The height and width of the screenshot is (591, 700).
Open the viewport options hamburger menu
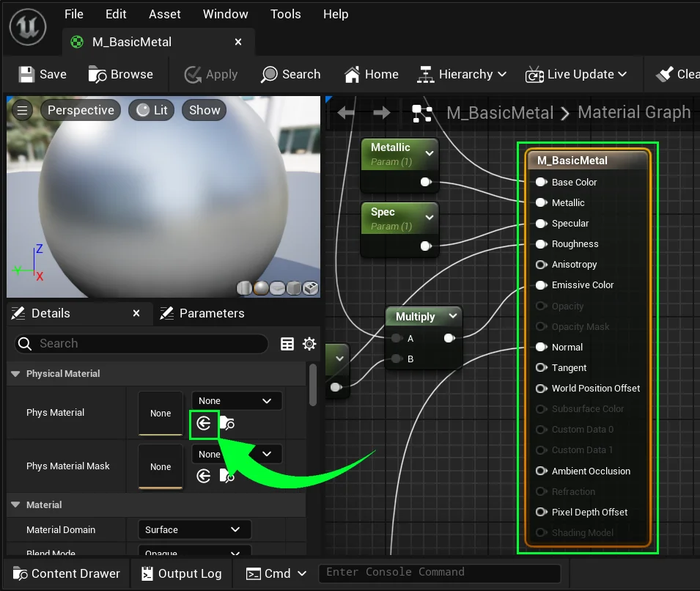tap(23, 111)
